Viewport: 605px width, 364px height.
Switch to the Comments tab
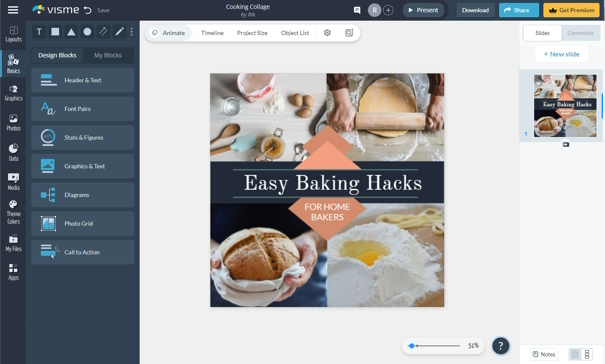[580, 33]
